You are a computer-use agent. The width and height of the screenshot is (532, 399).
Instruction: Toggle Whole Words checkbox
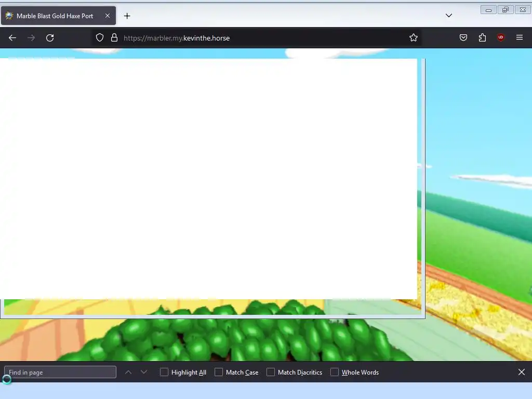335,372
